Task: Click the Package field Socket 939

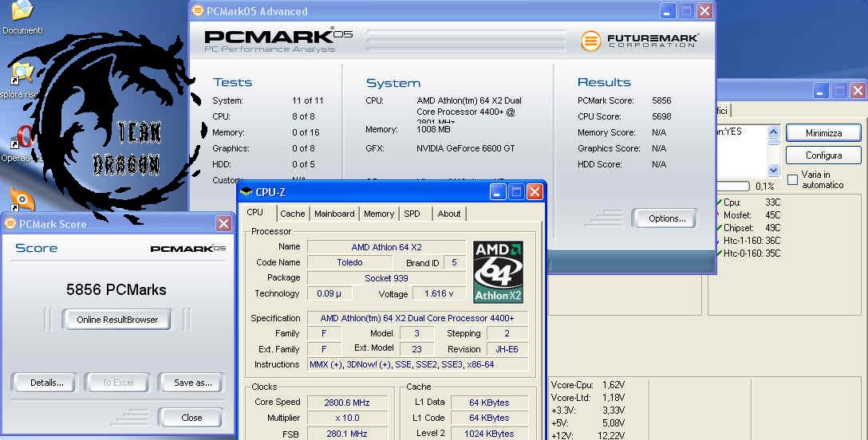Action: pyautogui.click(x=386, y=278)
